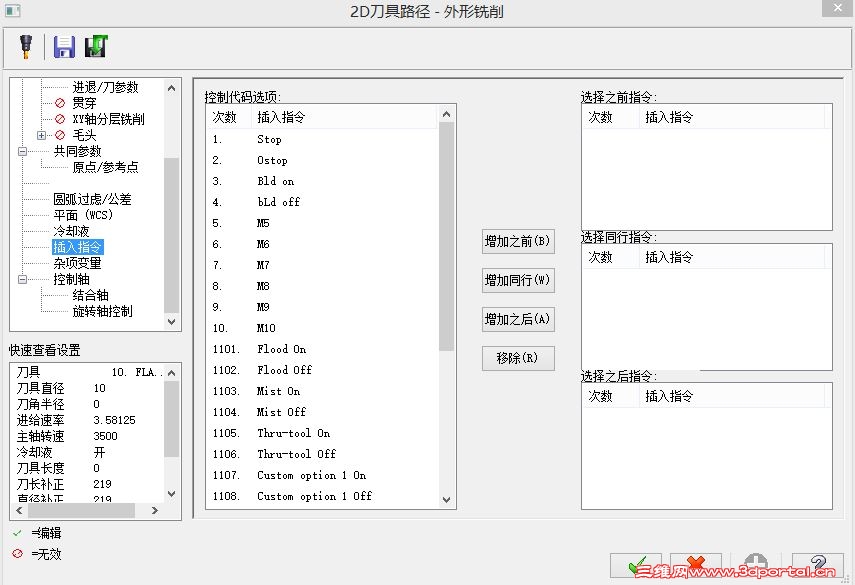
Task: Click right arrow of quick view scrollbar
Action: (x=155, y=510)
